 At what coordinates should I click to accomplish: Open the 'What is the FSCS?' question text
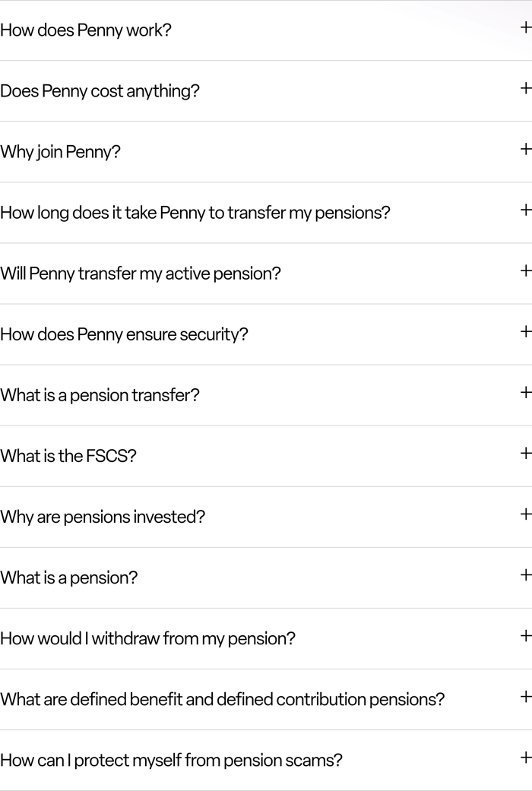click(68, 456)
